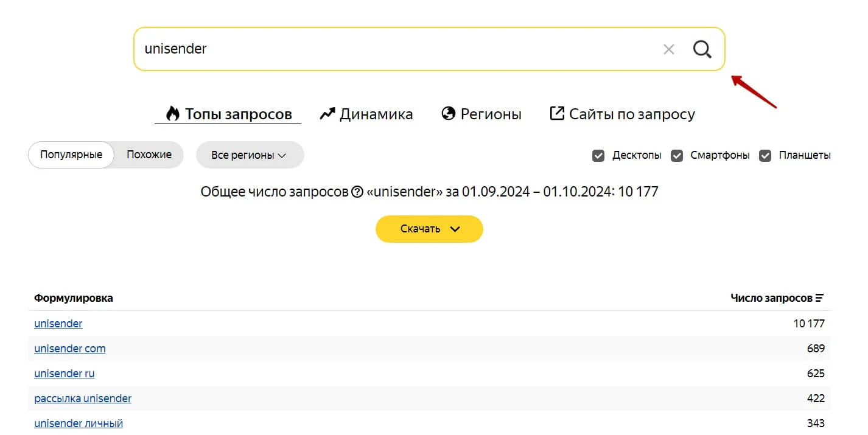Click the external link icon of Сайты по запросу
Viewport: 868px width, 435px height.
[557, 114]
